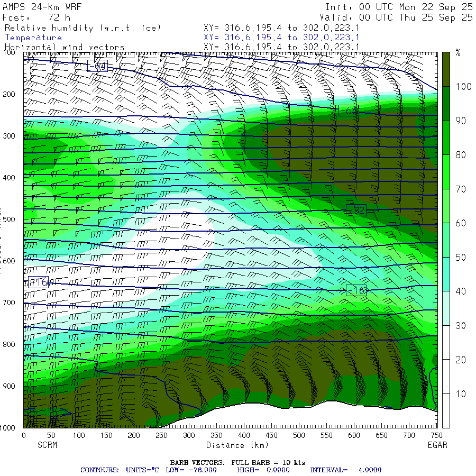Click the 550 distance label on horizontal axis
476x476 pixels.
326,435
